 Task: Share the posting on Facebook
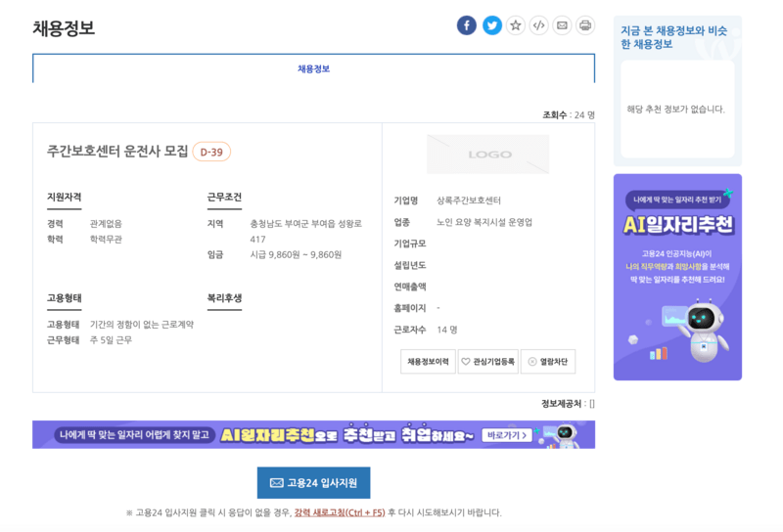[467, 25]
